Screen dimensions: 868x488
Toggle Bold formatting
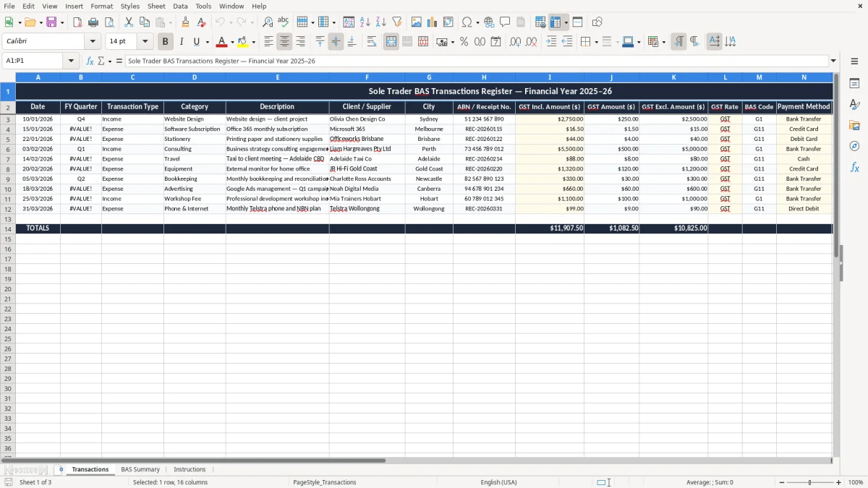166,42
